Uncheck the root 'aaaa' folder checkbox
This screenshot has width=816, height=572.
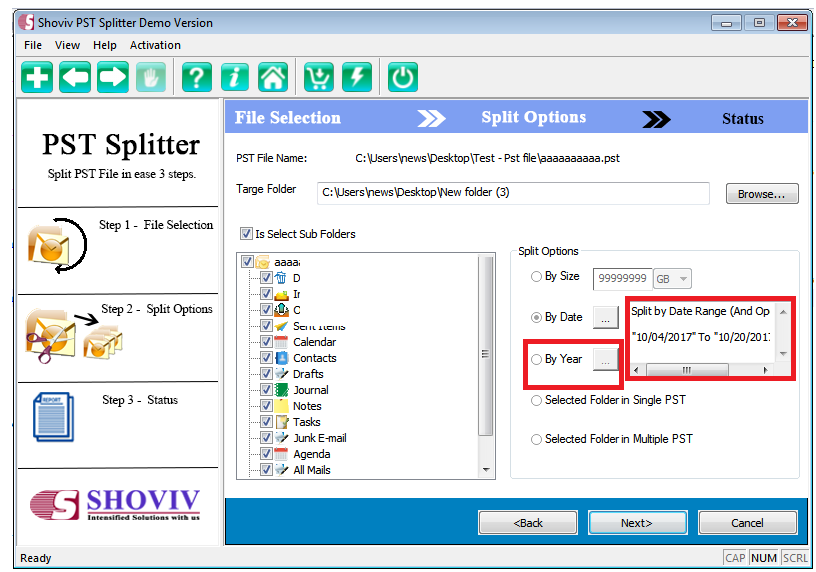click(x=248, y=262)
